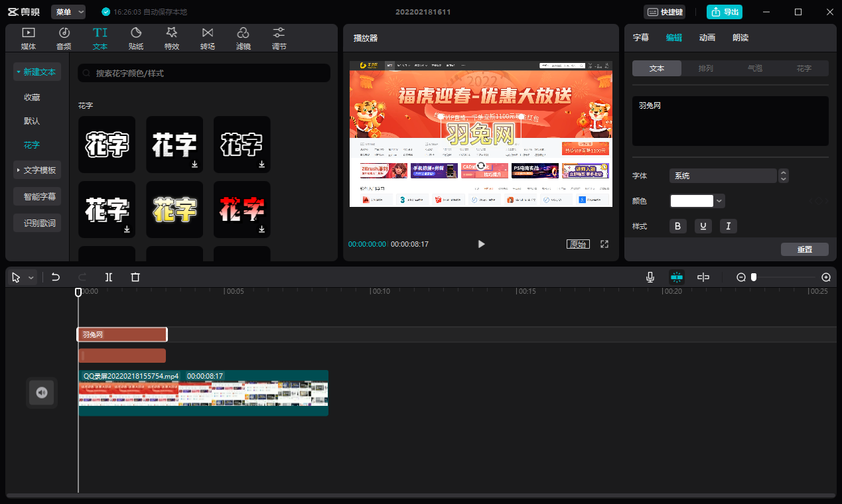The image size is (842, 504).
Task: Expand the 文字模板 section
Action: [37, 170]
